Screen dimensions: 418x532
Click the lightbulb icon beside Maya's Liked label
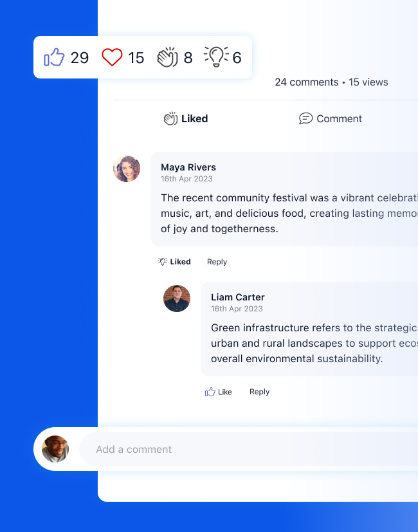pos(162,261)
